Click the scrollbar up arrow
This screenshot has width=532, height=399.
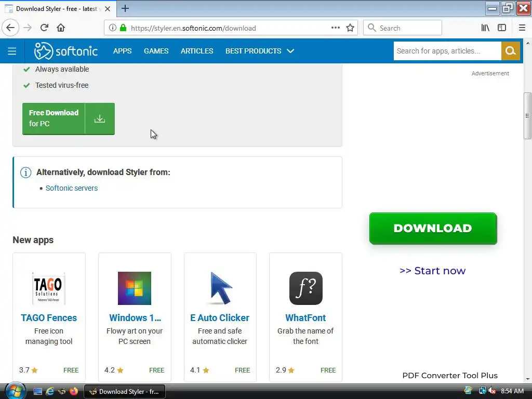527,44
